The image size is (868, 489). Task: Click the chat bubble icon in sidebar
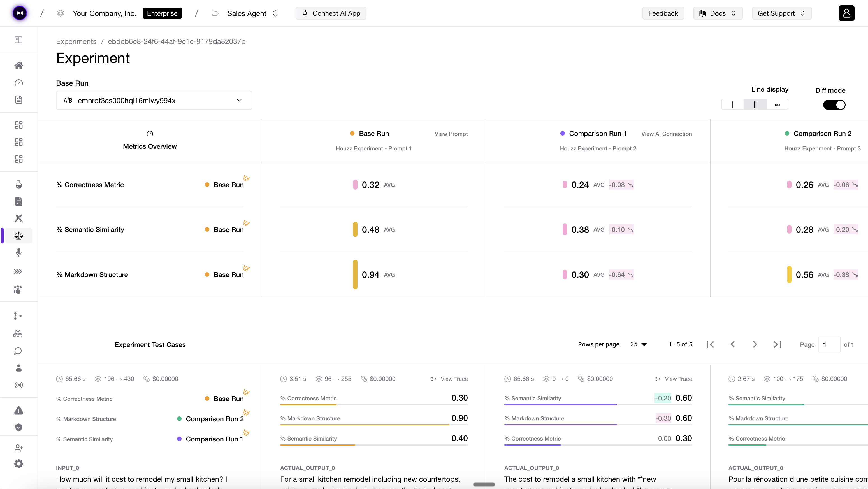(18, 351)
